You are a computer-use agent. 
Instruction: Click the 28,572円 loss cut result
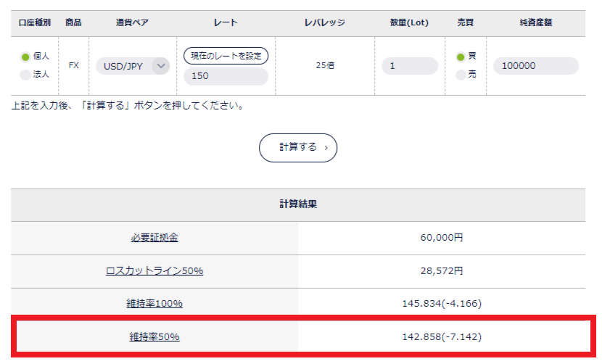[442, 270]
